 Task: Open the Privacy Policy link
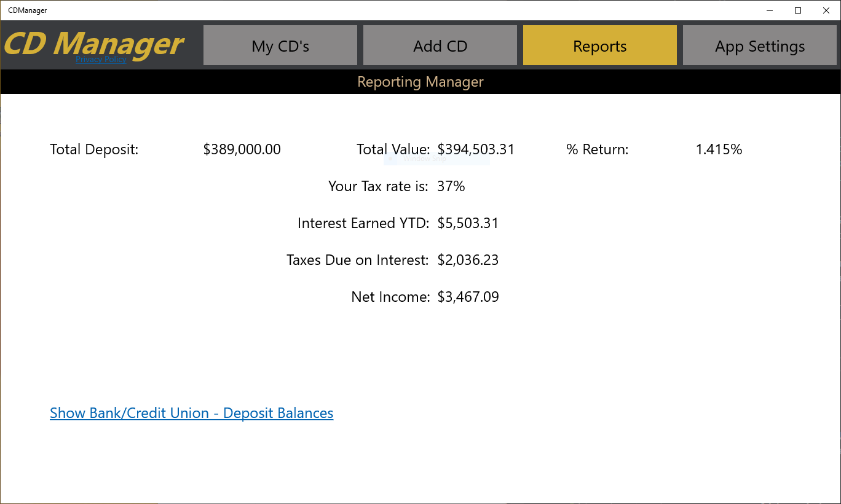coord(100,60)
